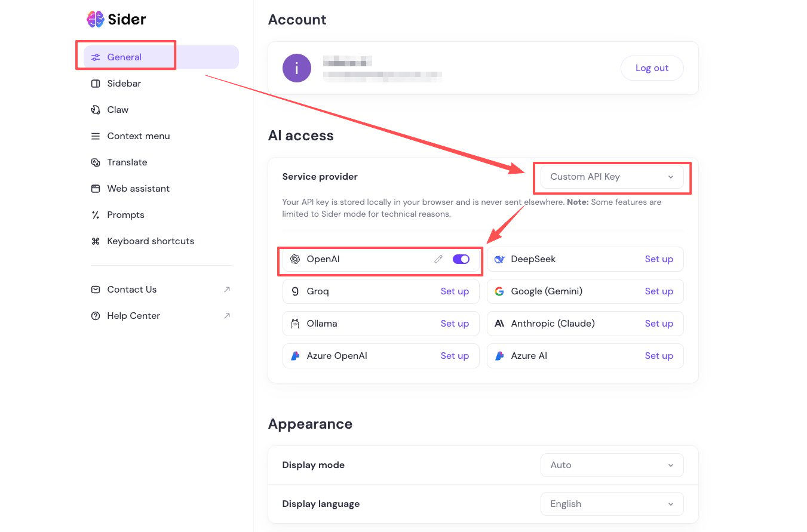Disable the OpenAI provider toggle
The width and height of the screenshot is (807, 532).
pyautogui.click(x=461, y=259)
